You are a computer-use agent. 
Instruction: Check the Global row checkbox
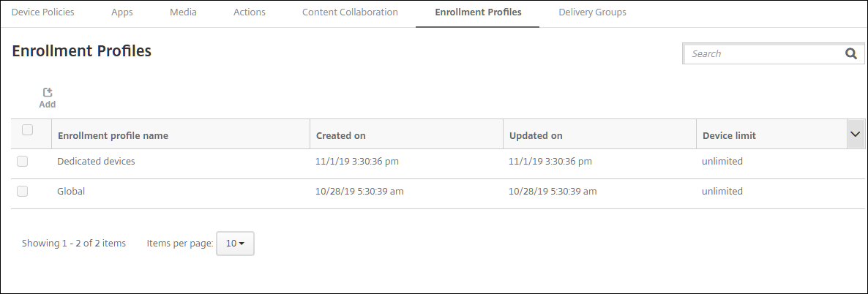[x=23, y=192]
